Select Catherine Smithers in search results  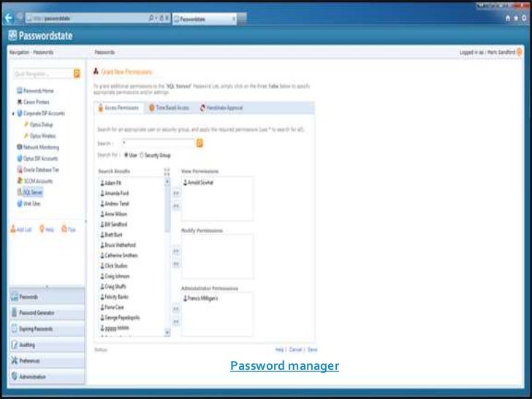click(119, 255)
